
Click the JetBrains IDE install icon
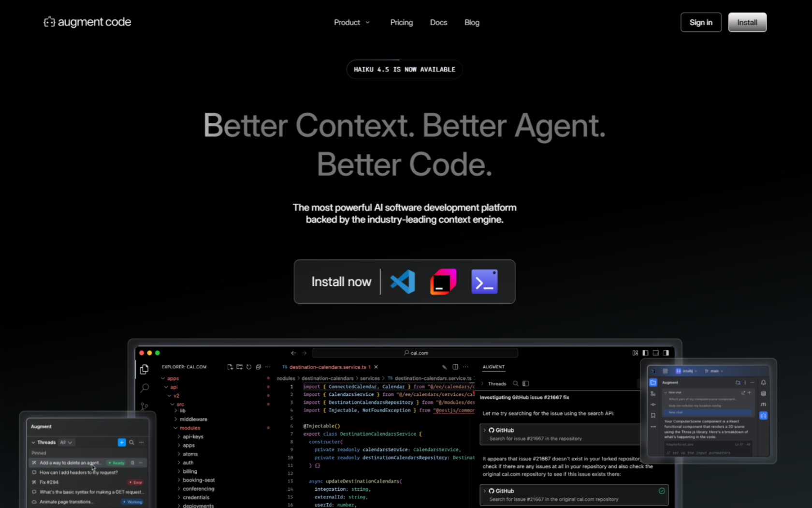coord(443,282)
